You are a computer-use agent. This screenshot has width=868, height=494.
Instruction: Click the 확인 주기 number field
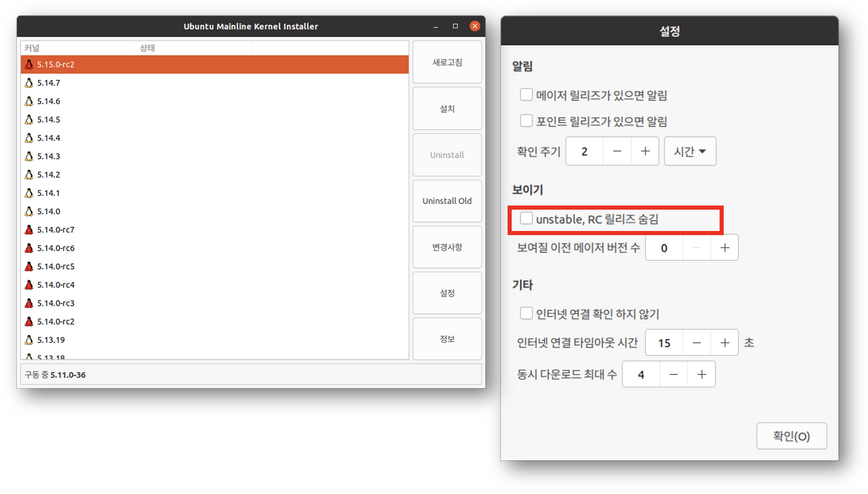585,151
